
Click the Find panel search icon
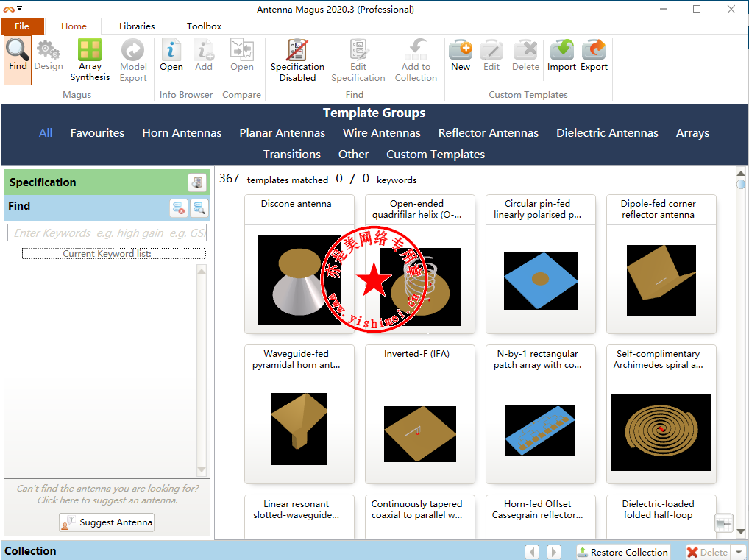click(x=199, y=208)
